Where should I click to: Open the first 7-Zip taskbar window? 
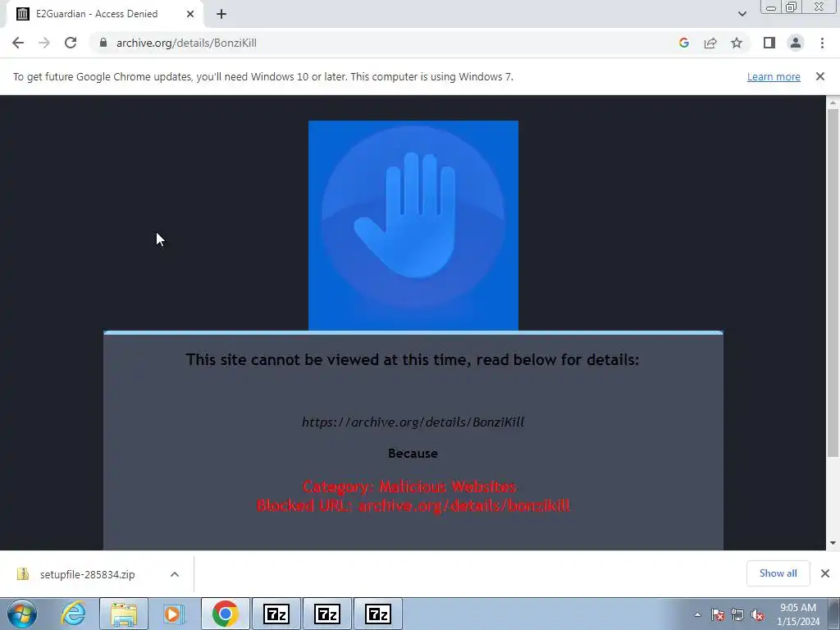(x=276, y=614)
